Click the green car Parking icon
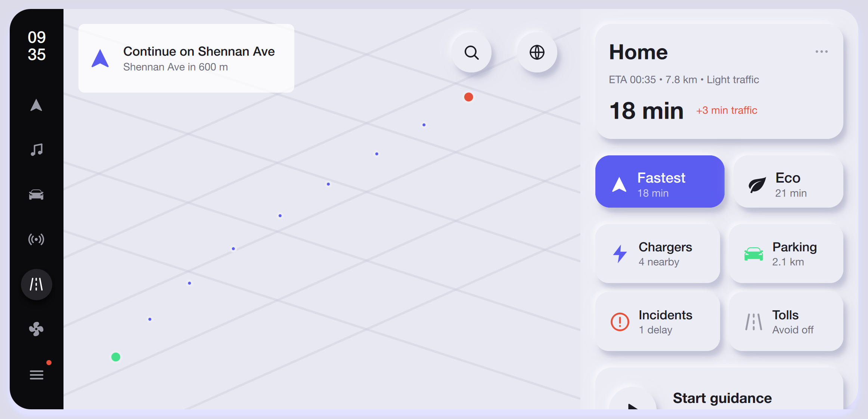 [754, 254]
